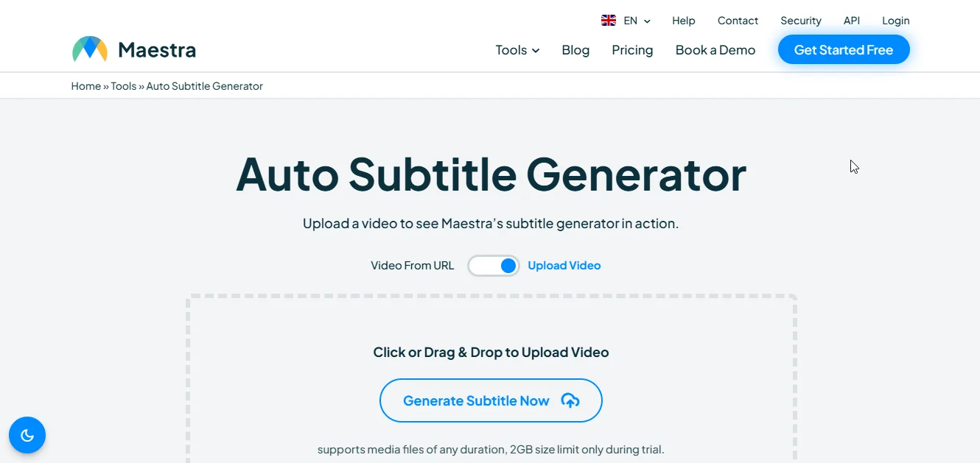980x463 pixels.
Task: Open the API link in header
Action: pyautogui.click(x=852, y=21)
